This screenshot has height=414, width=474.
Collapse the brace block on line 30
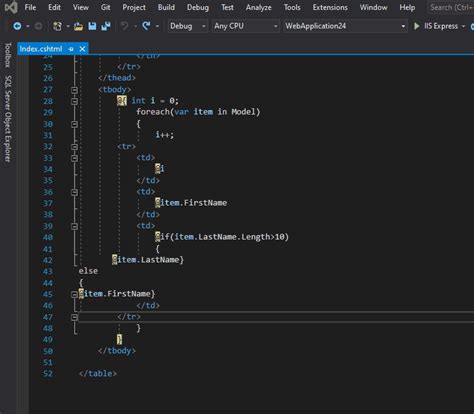(x=74, y=124)
